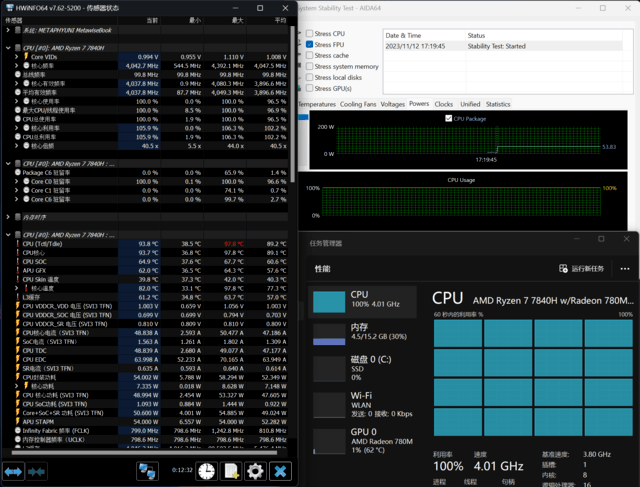Toggle CPU Package graph checkbox
The image size is (640, 487).
(449, 118)
